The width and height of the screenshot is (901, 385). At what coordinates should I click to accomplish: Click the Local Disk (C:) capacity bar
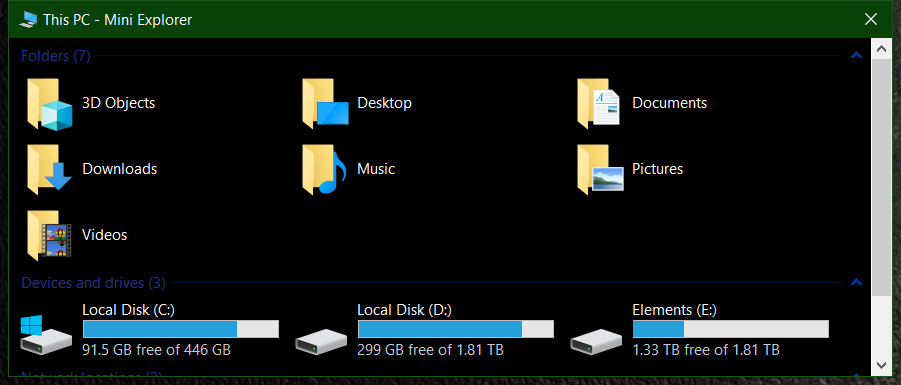[181, 329]
